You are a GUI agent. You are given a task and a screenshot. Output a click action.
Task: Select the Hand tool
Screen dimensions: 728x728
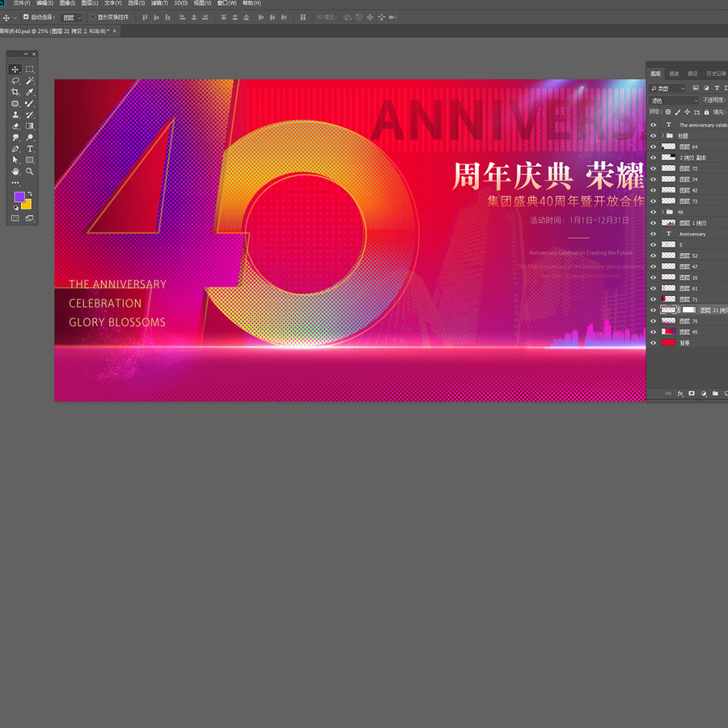point(15,171)
